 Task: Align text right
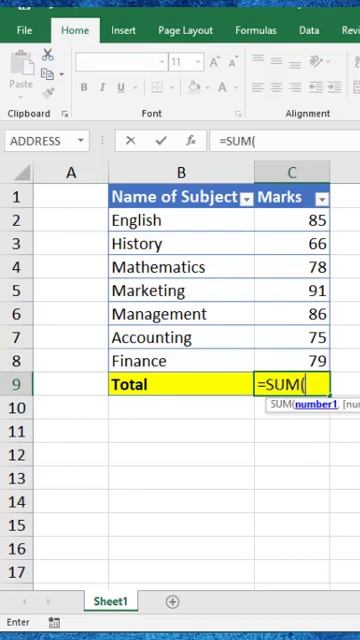click(x=295, y=87)
